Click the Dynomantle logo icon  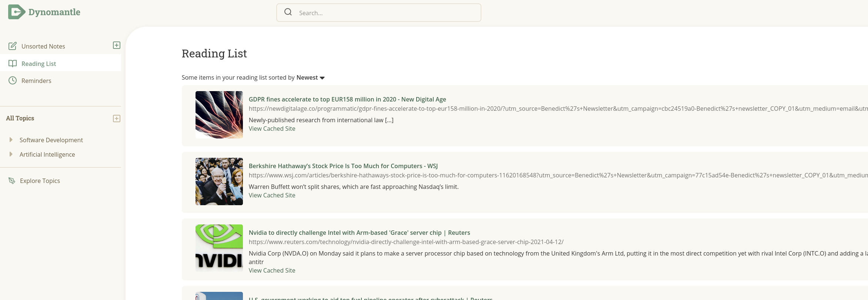[17, 12]
